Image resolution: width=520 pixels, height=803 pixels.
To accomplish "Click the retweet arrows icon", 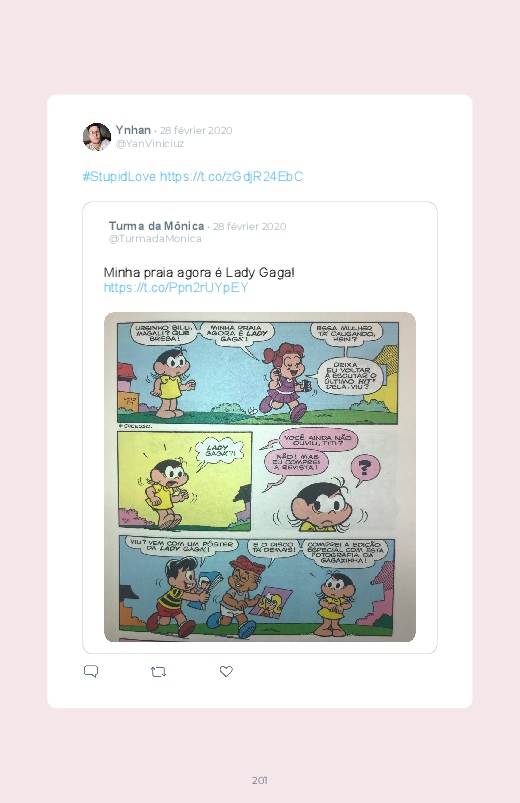I will [158, 671].
